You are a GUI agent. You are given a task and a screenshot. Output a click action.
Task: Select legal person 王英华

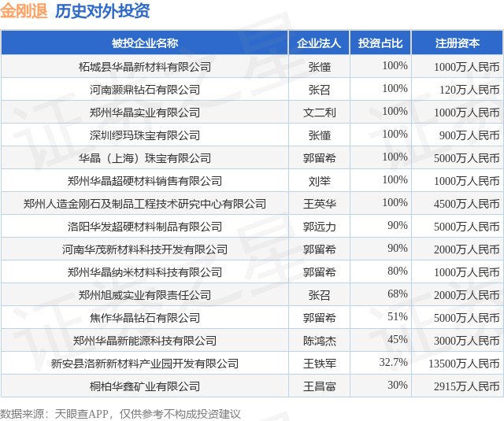click(x=319, y=204)
